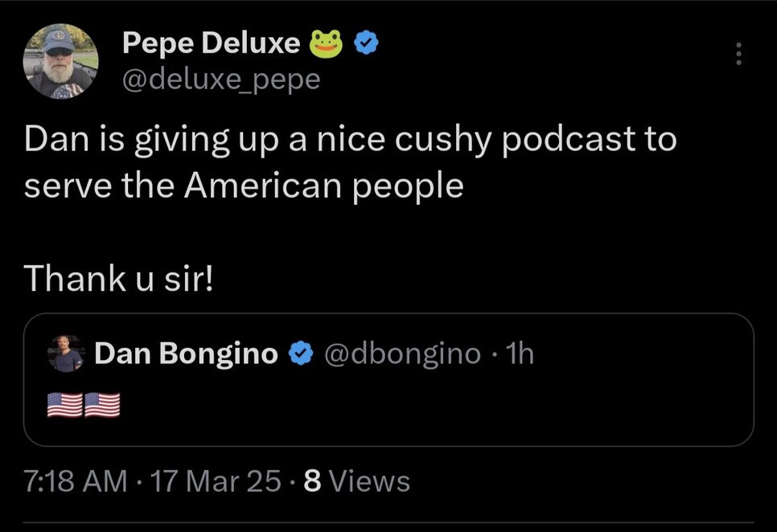The image size is (777, 532).
Task: Click the frog emoji beside Pepe Deluxe
Action: coord(326,45)
